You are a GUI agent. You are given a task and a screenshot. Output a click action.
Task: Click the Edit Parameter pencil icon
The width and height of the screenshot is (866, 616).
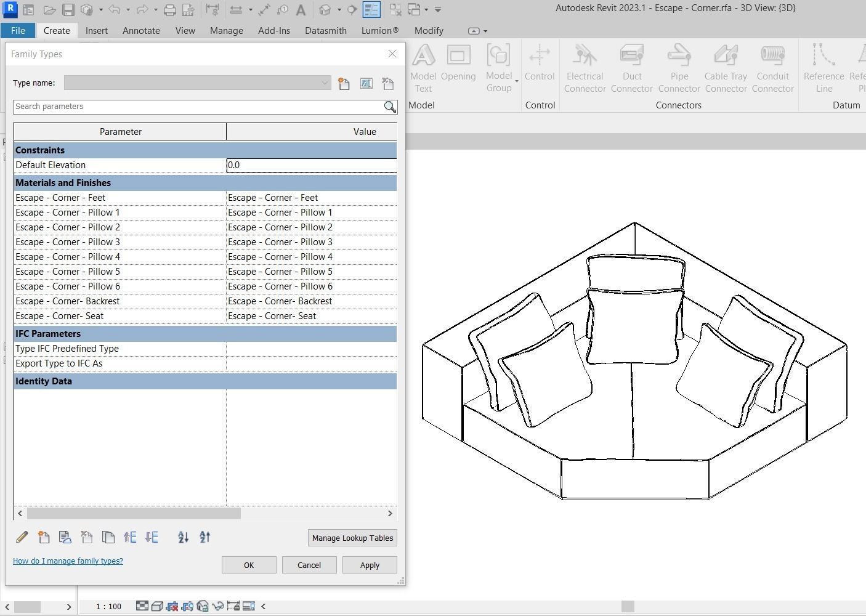tap(22, 537)
